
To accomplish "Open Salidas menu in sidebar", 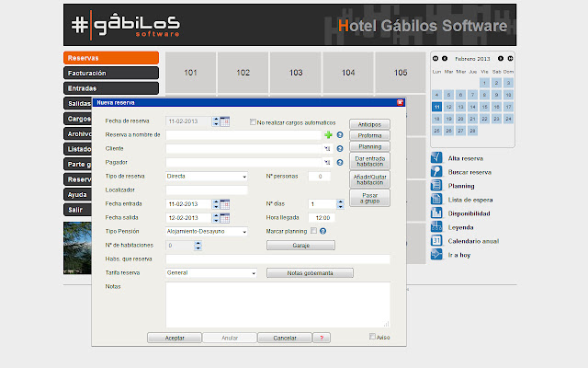I will tap(77, 103).
